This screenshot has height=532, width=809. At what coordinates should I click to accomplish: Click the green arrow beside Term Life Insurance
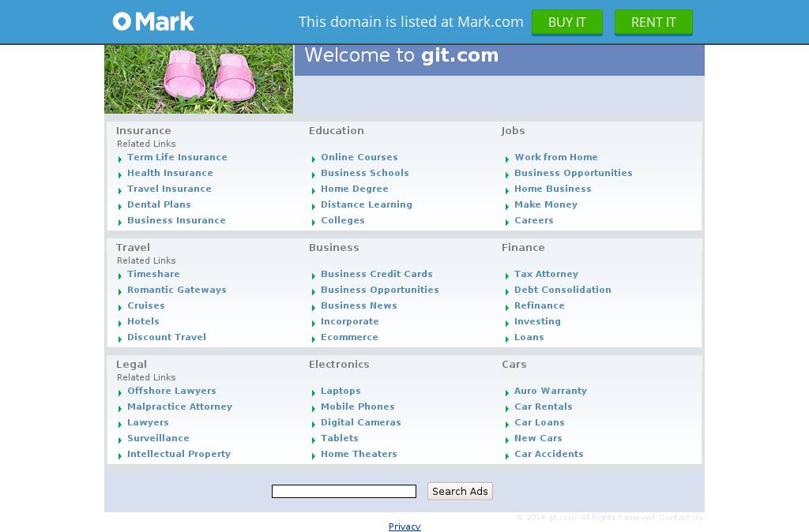tap(120, 159)
